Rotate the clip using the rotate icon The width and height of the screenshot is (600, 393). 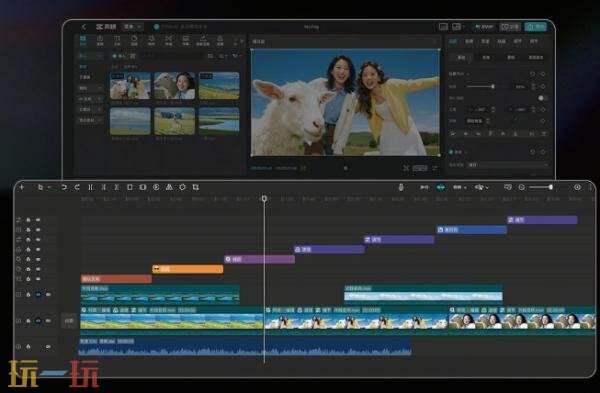pos(183,187)
